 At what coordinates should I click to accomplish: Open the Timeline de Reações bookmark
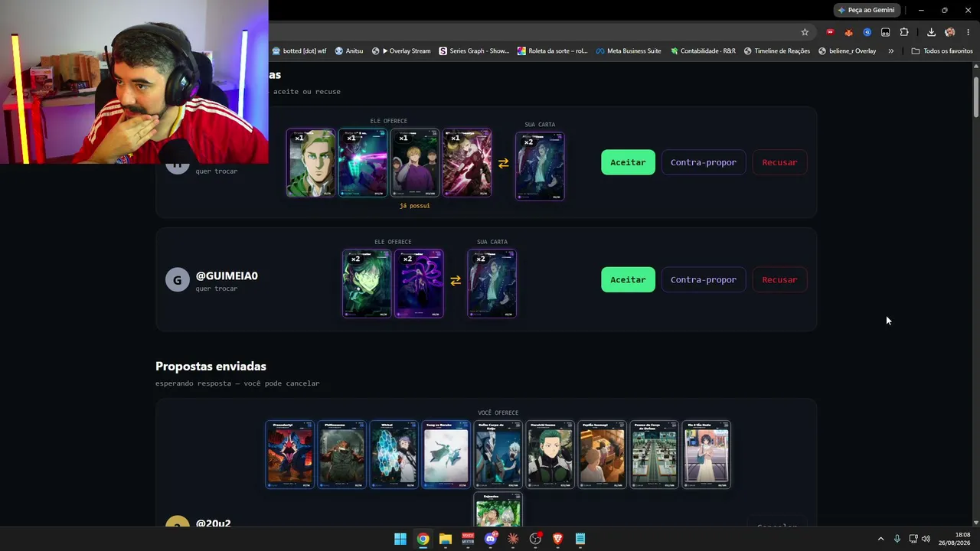point(777,51)
